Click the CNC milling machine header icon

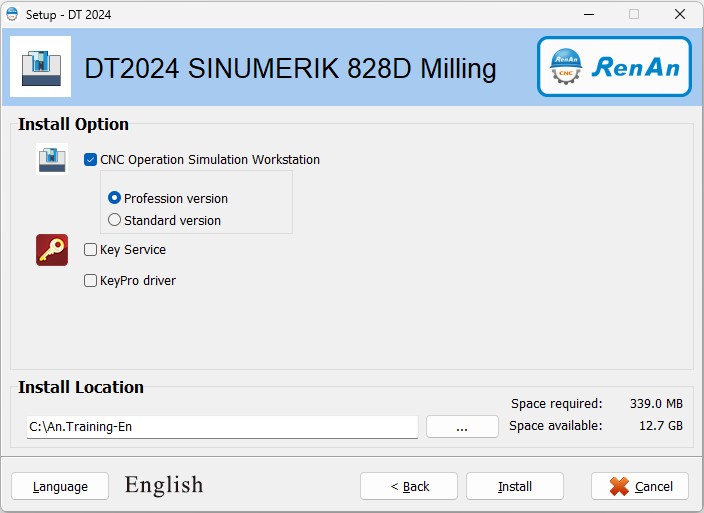coord(40,66)
